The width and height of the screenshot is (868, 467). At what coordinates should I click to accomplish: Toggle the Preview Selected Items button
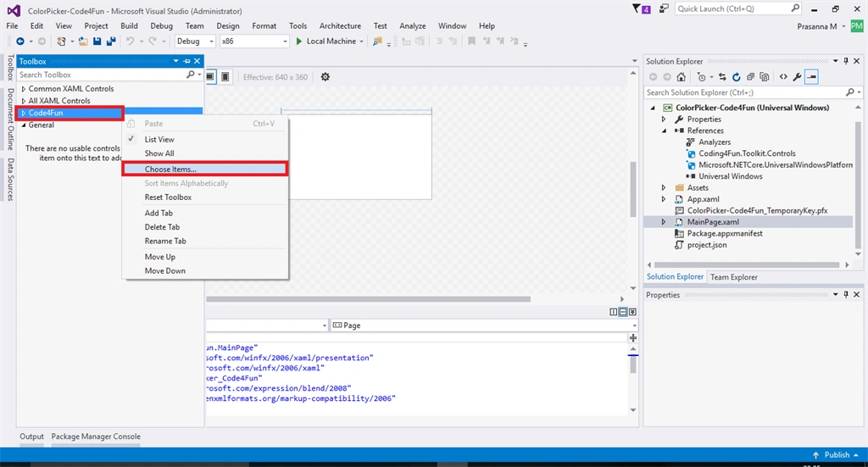[811, 77]
